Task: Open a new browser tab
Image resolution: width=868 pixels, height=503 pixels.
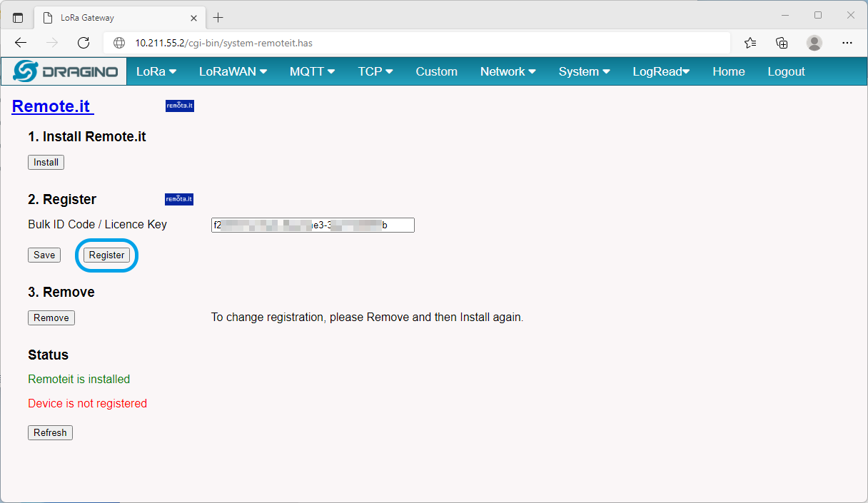Action: (x=218, y=18)
